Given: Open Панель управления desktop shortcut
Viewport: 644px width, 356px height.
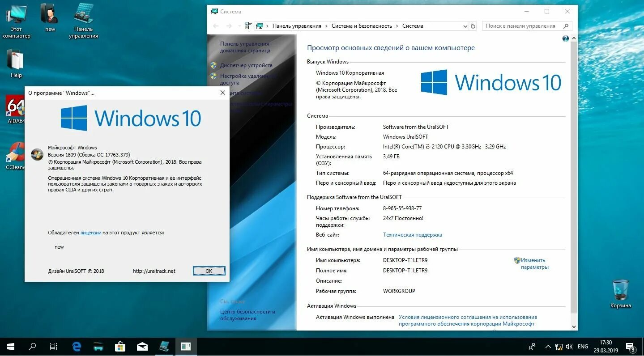Looking at the screenshot, I should tap(83, 21).
